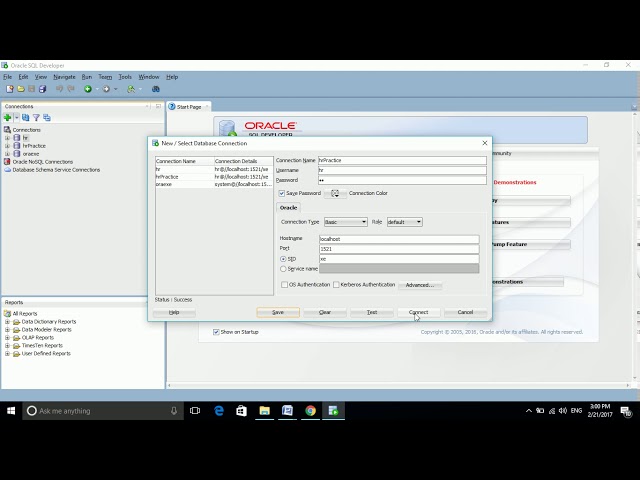Open the Window menu

149,77
